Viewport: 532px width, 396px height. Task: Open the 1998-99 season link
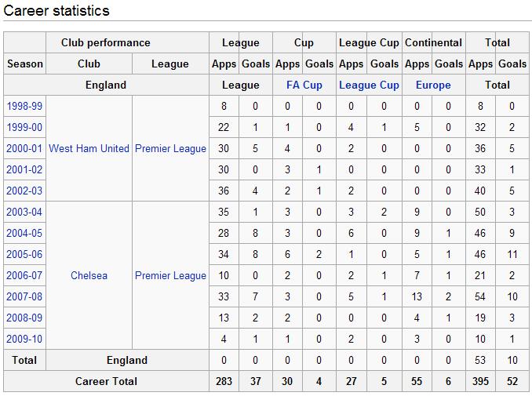click(24, 106)
